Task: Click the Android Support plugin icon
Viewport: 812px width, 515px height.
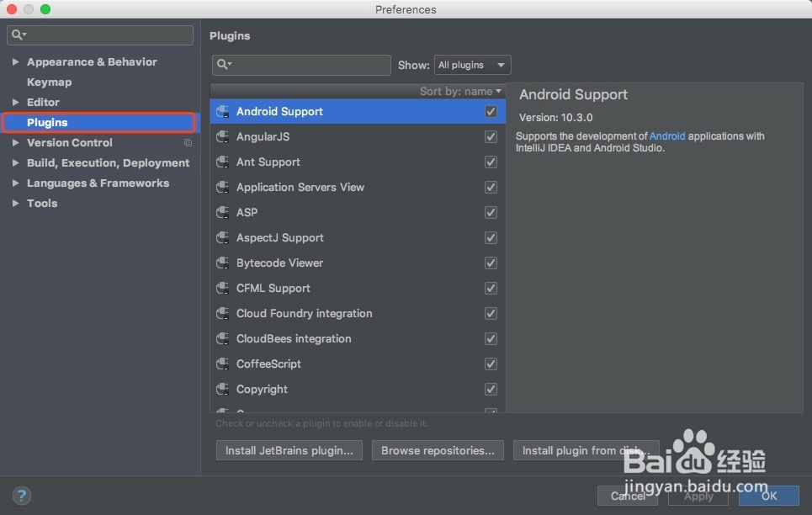Action: click(x=223, y=111)
